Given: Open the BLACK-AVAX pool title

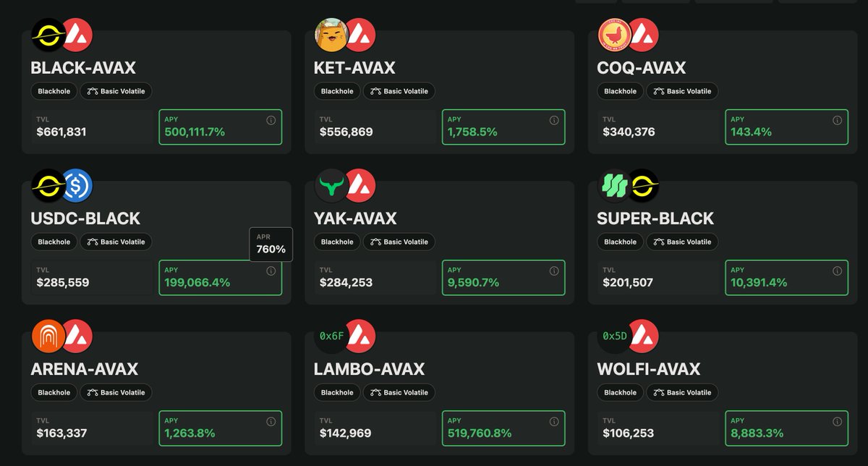Looking at the screenshot, I should coord(83,68).
